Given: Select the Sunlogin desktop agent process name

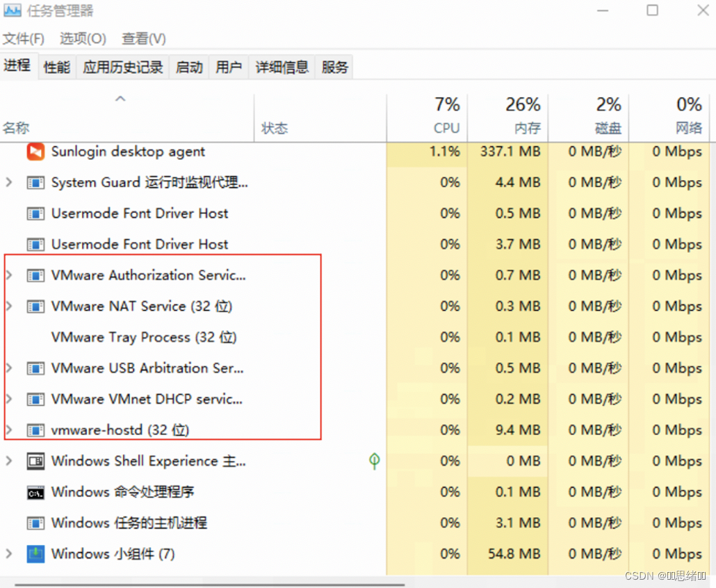Looking at the screenshot, I should (x=129, y=152).
